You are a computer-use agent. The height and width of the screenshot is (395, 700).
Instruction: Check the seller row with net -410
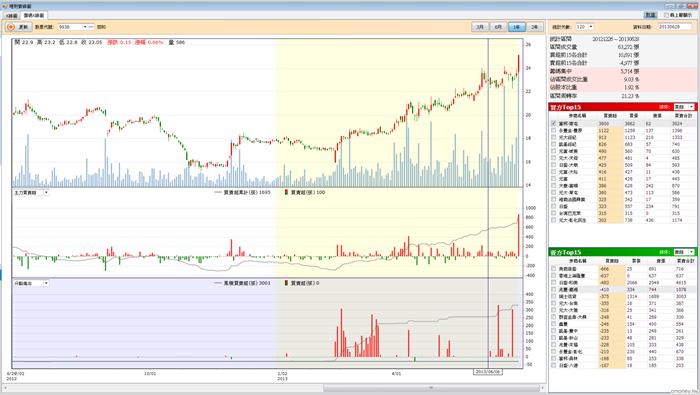point(554,290)
